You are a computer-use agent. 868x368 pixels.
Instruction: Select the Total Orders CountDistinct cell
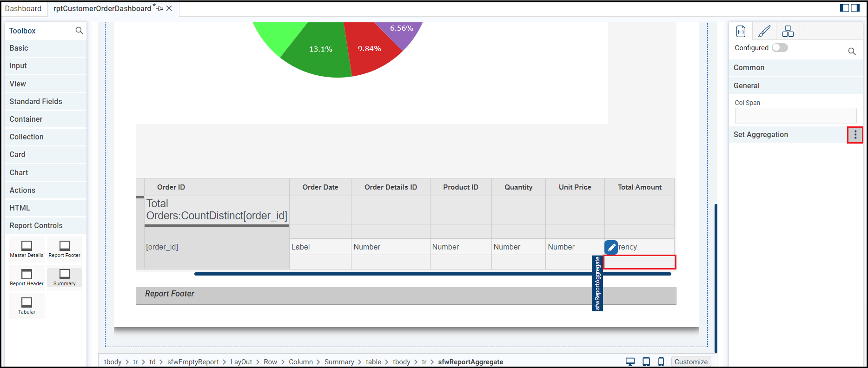click(217, 210)
